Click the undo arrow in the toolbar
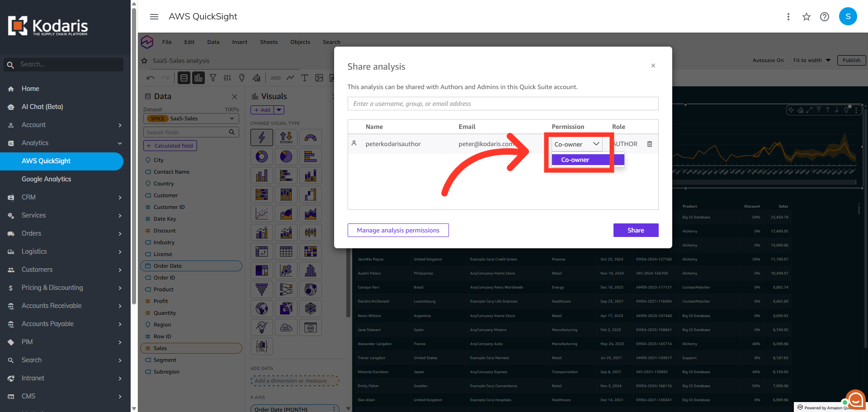Viewport: 868px width, 412px height. [151, 78]
